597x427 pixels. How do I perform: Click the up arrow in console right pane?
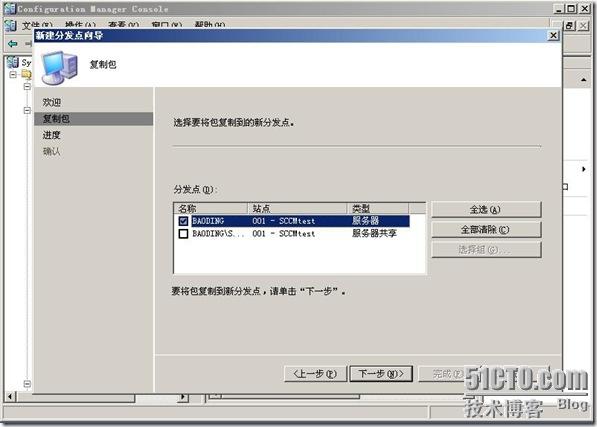tap(583, 80)
